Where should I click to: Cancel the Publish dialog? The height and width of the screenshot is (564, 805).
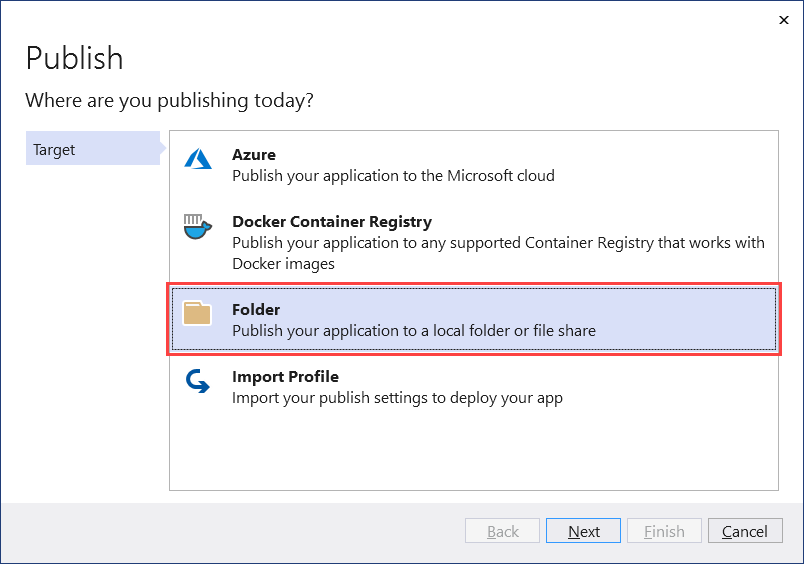745,531
